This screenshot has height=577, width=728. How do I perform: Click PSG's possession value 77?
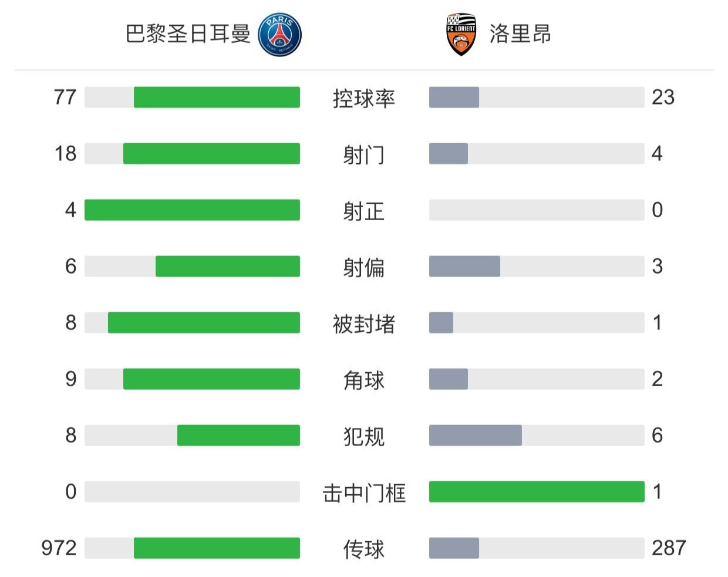tap(65, 97)
